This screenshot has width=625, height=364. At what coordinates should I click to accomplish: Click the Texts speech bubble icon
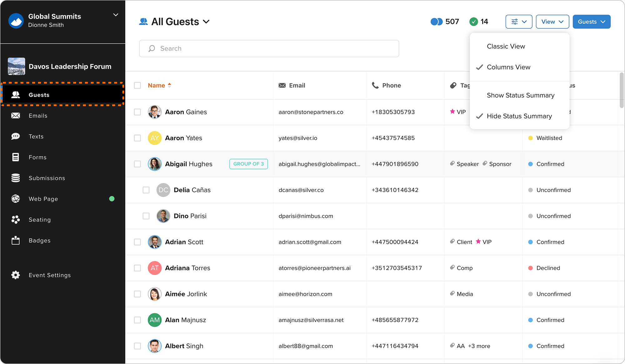pos(16,137)
